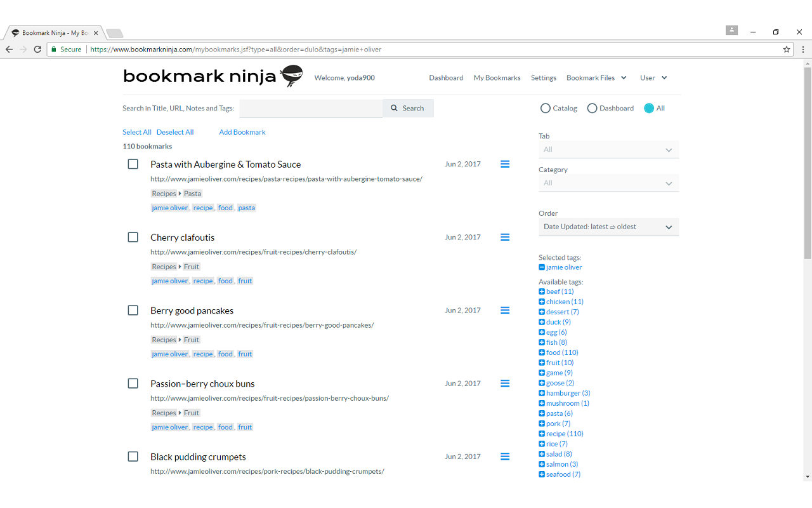
Task: Click the Deselect All link
Action: [x=175, y=132]
